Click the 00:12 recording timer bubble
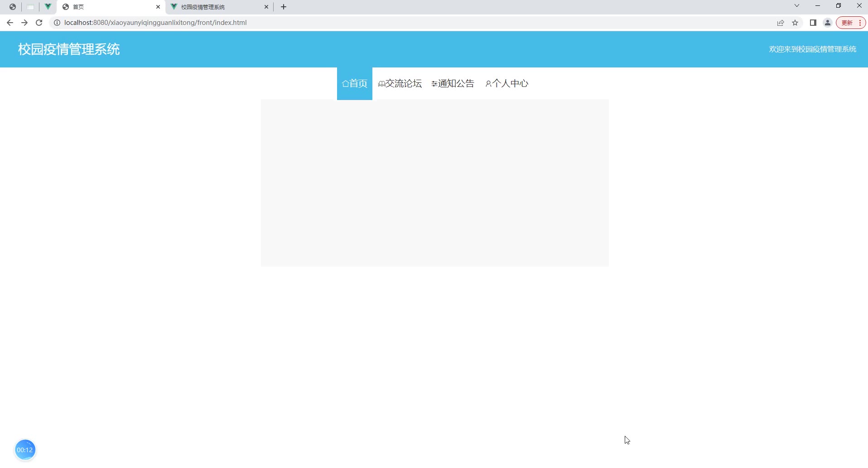Image resolution: width=868 pixels, height=468 pixels. [25, 450]
